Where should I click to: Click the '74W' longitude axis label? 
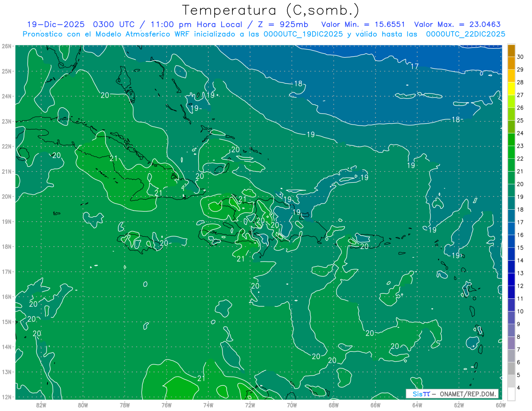[x=208, y=404]
